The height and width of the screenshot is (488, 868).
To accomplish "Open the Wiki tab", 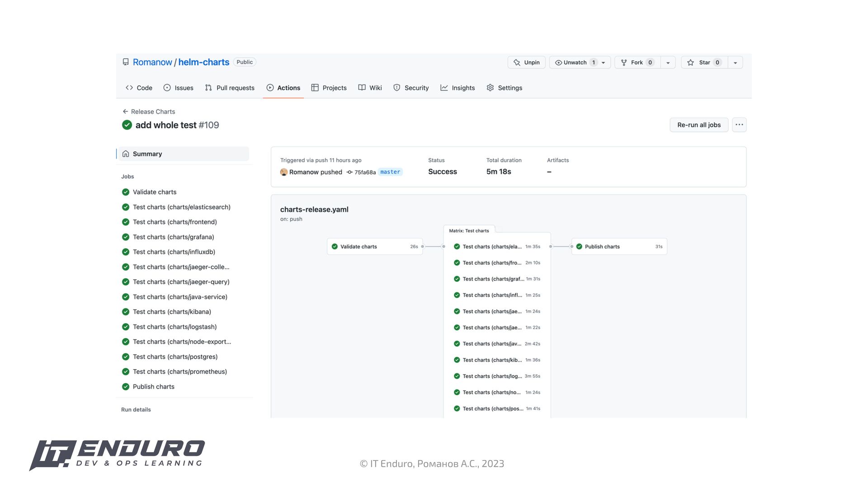I will click(x=370, y=88).
